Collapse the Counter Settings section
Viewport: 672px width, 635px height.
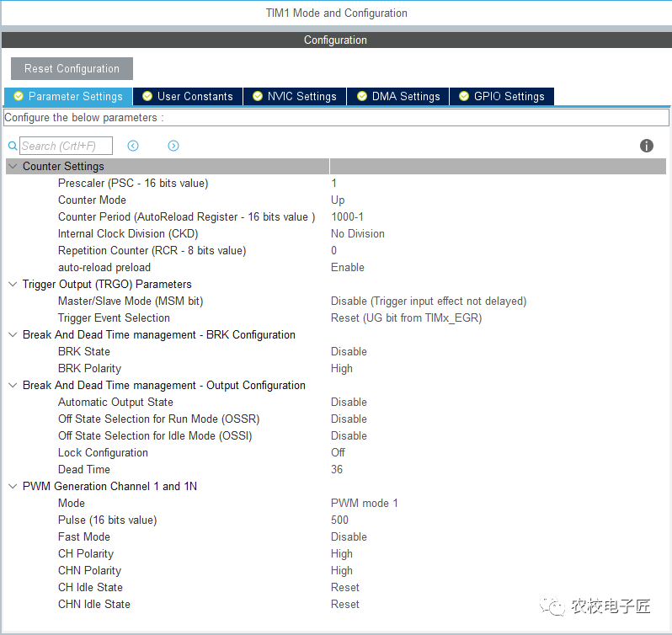pos(13,166)
